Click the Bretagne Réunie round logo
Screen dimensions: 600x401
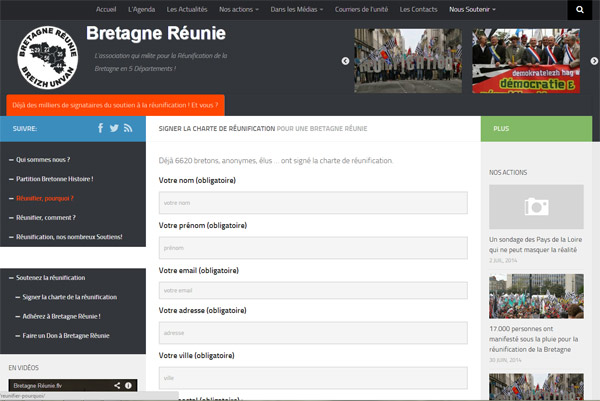click(47, 58)
